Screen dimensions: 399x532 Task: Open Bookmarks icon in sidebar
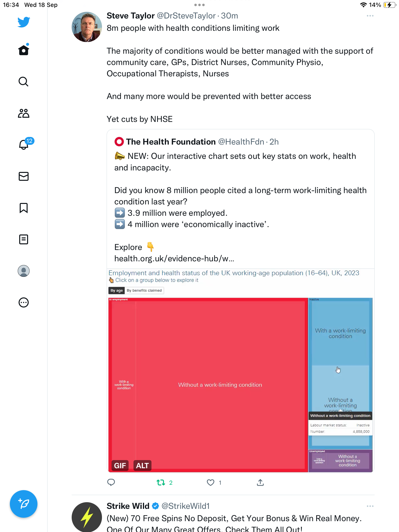pos(24,208)
